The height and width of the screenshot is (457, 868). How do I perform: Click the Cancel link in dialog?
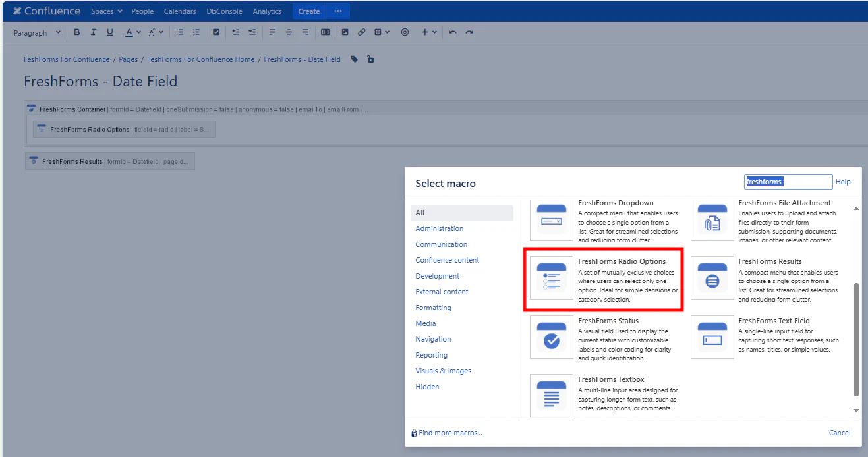click(839, 433)
